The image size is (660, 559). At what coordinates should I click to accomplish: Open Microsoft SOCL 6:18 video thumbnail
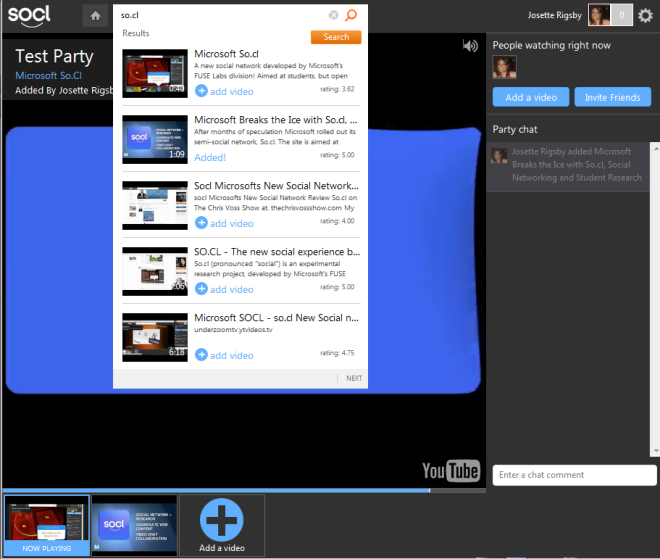pos(155,337)
